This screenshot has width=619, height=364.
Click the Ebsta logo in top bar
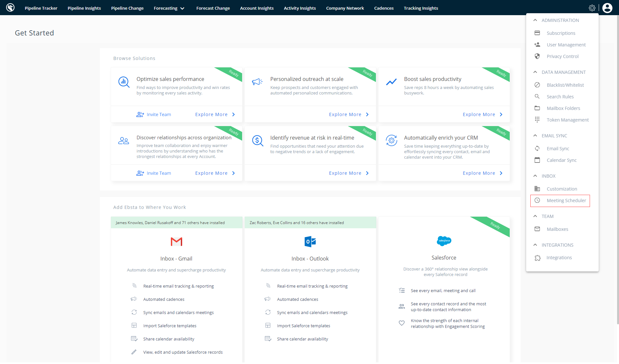tap(10, 8)
